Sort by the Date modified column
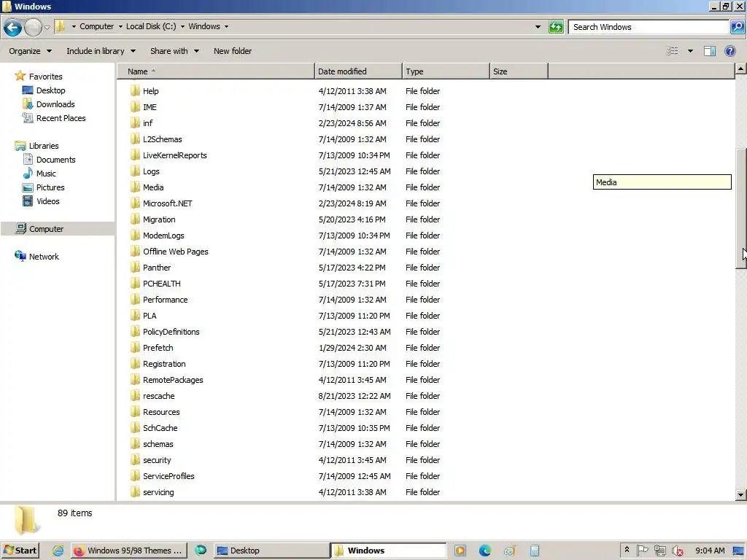The width and height of the screenshot is (747, 560). 358,71
